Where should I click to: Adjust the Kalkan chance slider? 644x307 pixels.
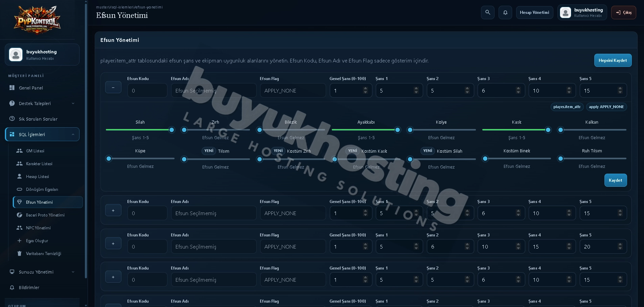[x=592, y=130]
